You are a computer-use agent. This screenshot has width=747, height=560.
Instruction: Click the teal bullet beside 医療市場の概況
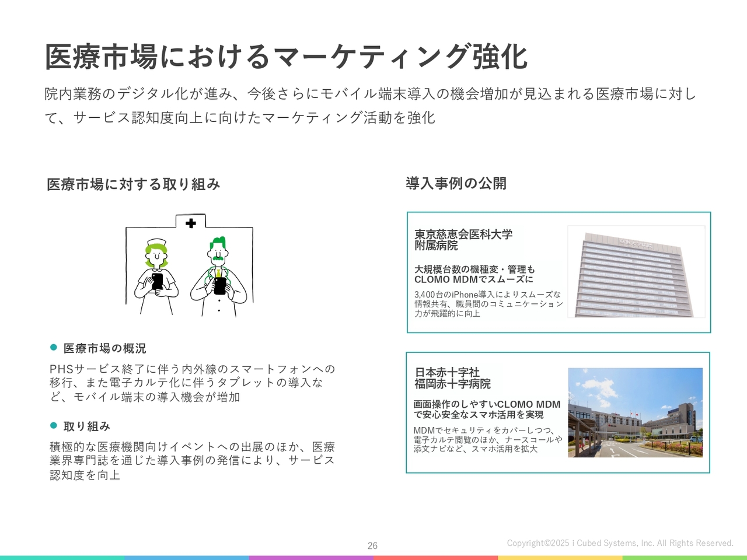click(x=54, y=348)
